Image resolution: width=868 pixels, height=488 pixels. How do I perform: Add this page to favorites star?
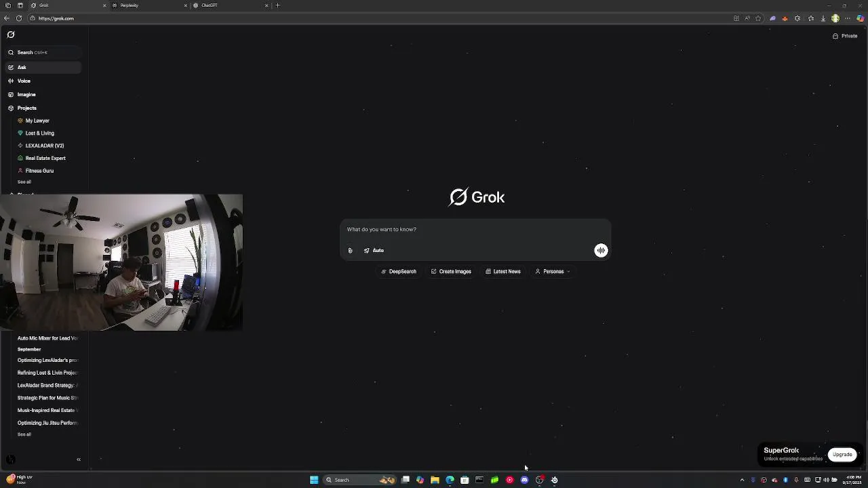click(x=758, y=18)
